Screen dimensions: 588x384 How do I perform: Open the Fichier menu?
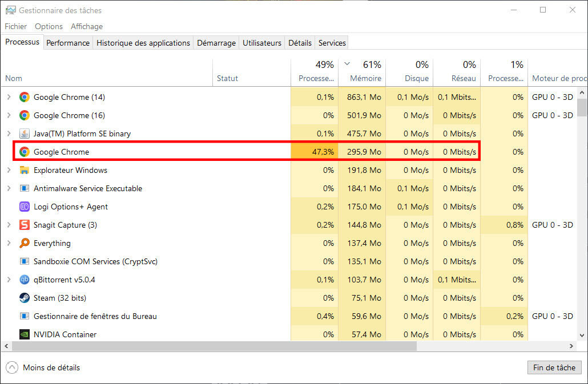point(16,26)
